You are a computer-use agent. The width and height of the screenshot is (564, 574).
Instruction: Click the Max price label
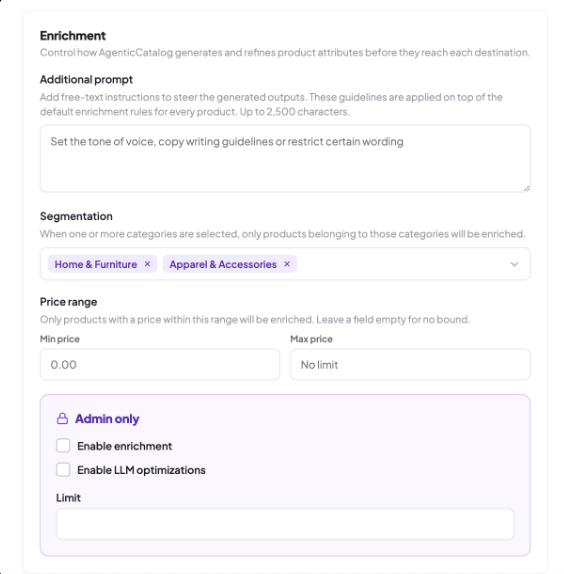311,339
